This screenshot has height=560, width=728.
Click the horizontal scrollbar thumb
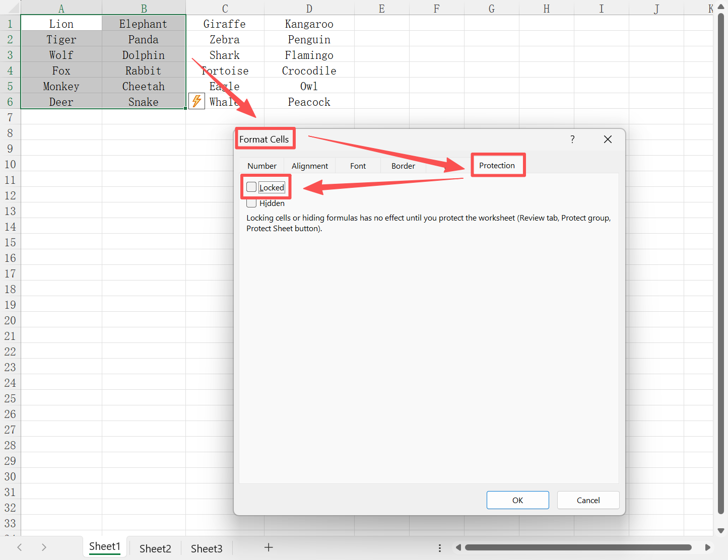[578, 547]
